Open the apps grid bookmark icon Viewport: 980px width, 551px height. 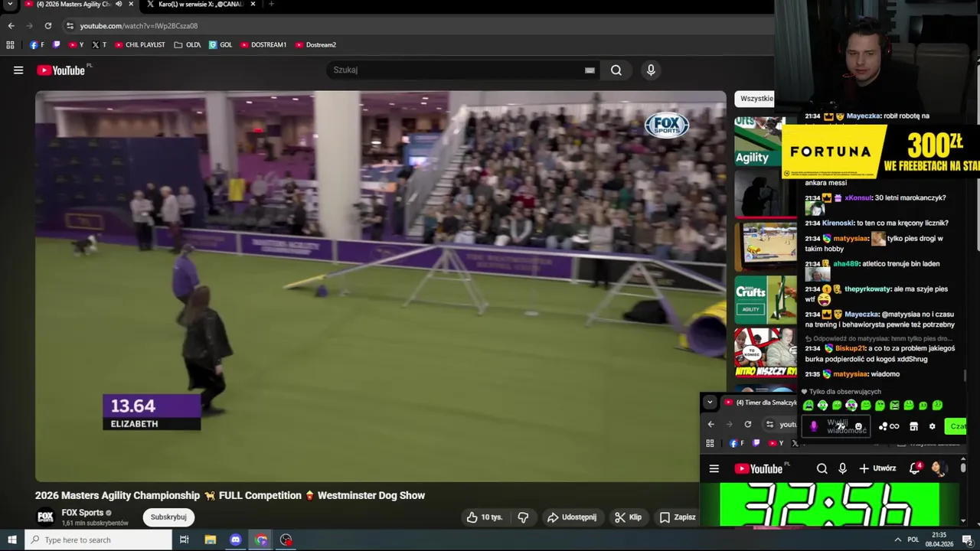tap(10, 45)
